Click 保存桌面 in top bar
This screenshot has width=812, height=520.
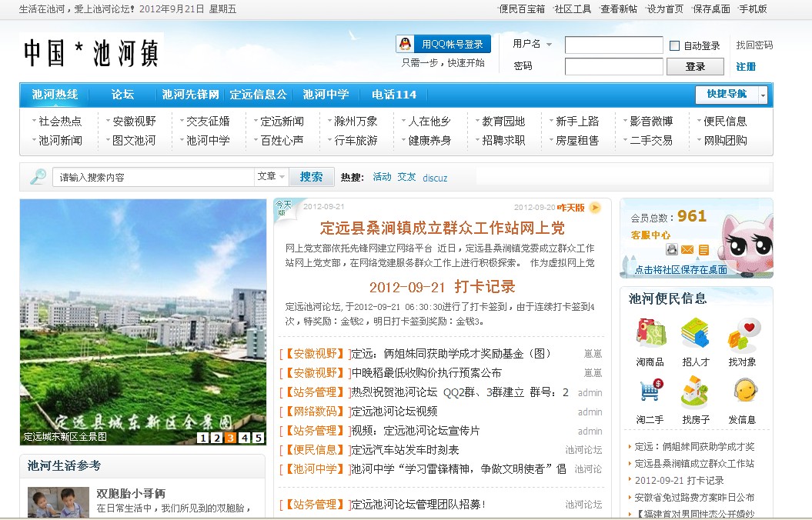coord(711,8)
